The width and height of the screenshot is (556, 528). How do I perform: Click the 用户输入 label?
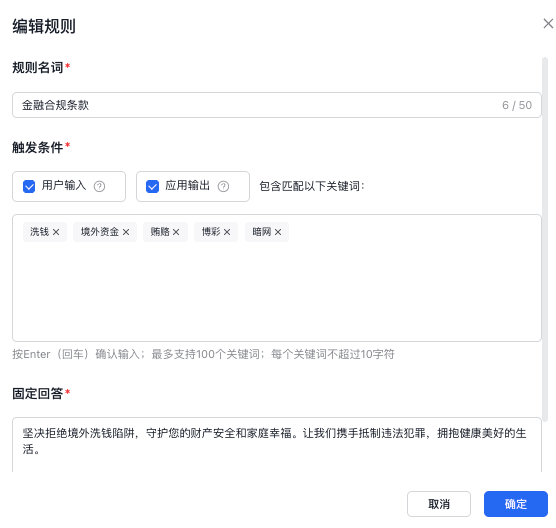point(64,185)
